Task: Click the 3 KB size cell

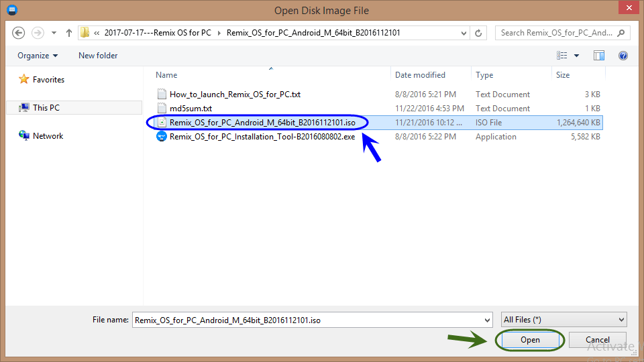Action: pyautogui.click(x=592, y=95)
